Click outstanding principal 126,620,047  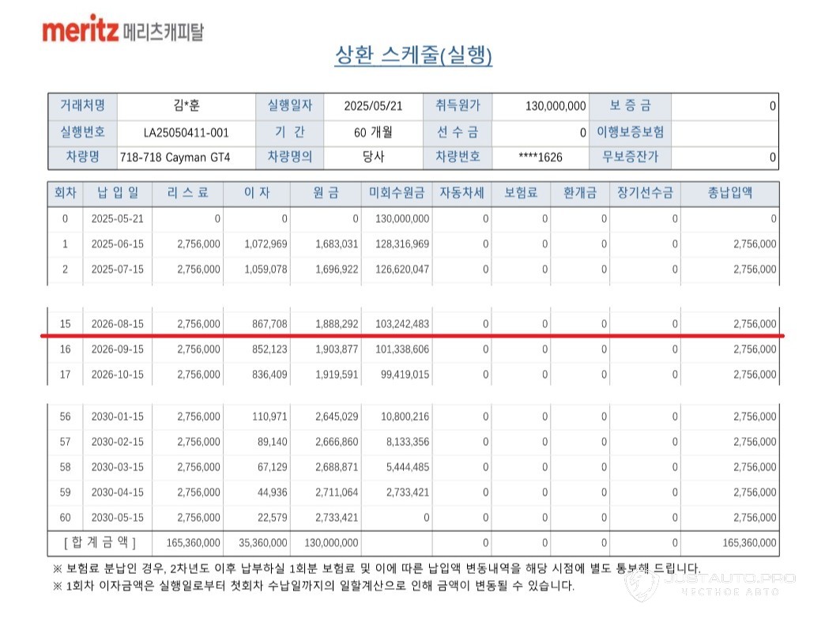pos(401,270)
